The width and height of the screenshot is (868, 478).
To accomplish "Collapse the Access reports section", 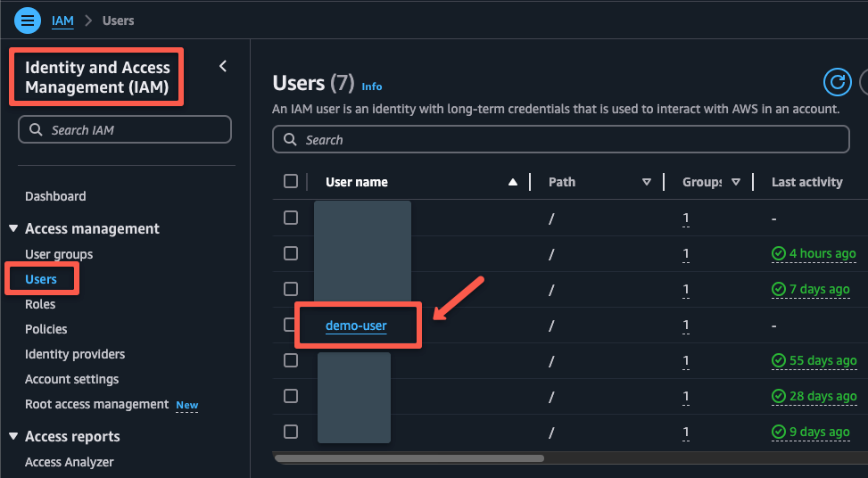I will (x=14, y=436).
